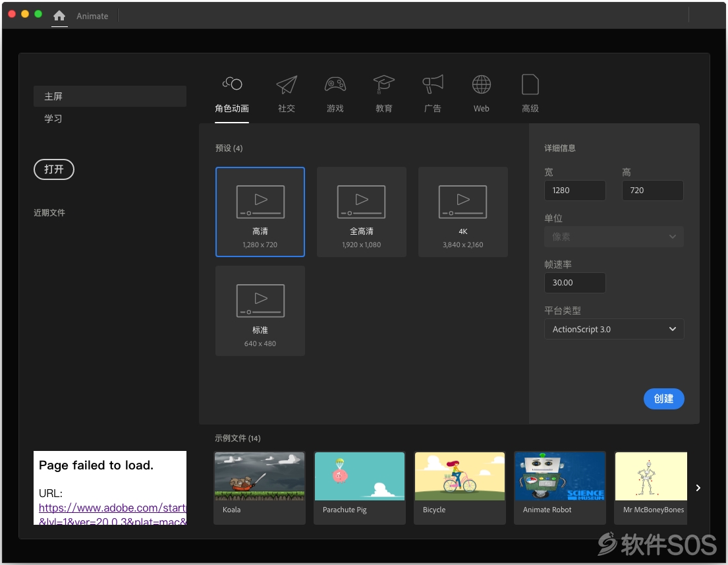728x565 pixels.
Task: Switch to the Web tab label
Action: click(482, 108)
